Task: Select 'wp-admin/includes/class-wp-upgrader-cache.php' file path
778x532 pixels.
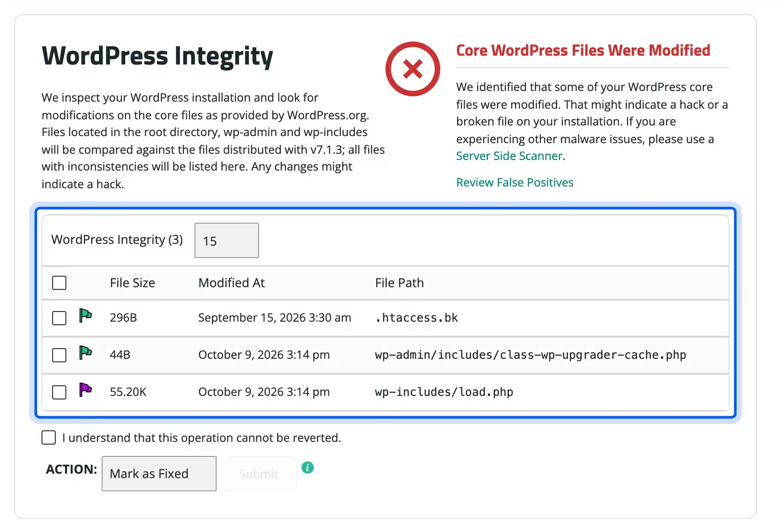Action: tap(530, 355)
